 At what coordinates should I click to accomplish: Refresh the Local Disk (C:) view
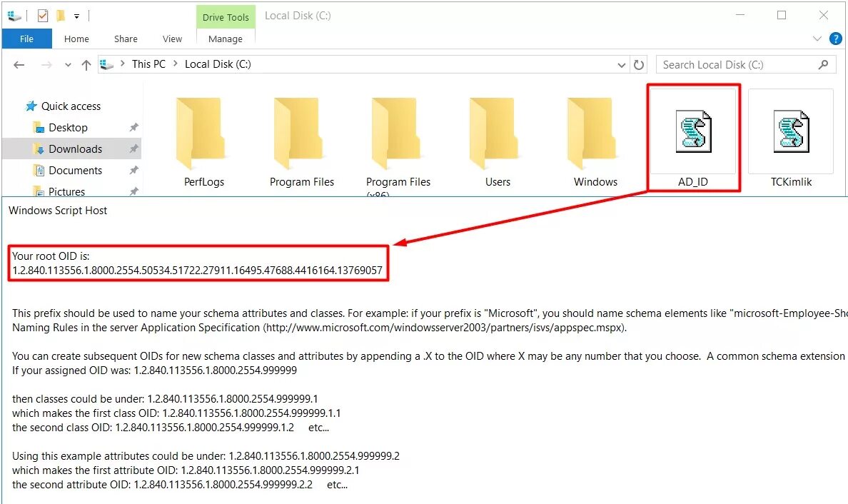639,65
